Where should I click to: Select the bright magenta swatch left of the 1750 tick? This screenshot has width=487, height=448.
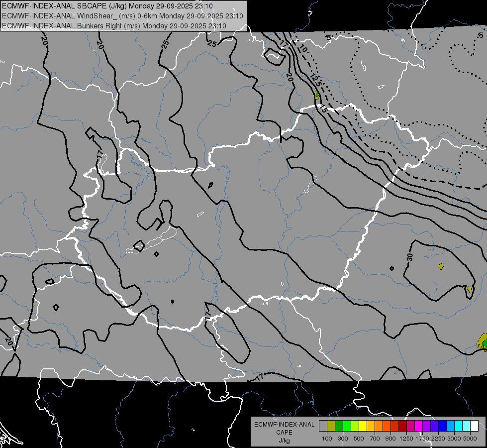pyautogui.click(x=419, y=426)
